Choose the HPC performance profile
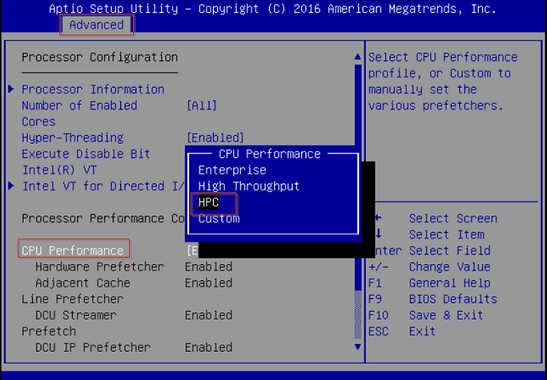This screenshot has height=380, width=547. coord(208,202)
